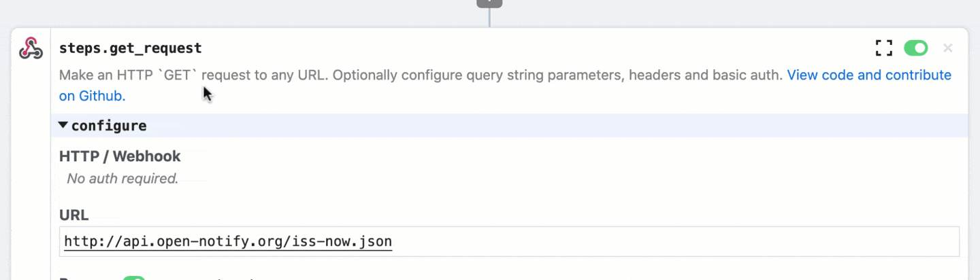This screenshot has height=280, width=980.
Task: Select the steps.get_request step title
Action: (130, 48)
